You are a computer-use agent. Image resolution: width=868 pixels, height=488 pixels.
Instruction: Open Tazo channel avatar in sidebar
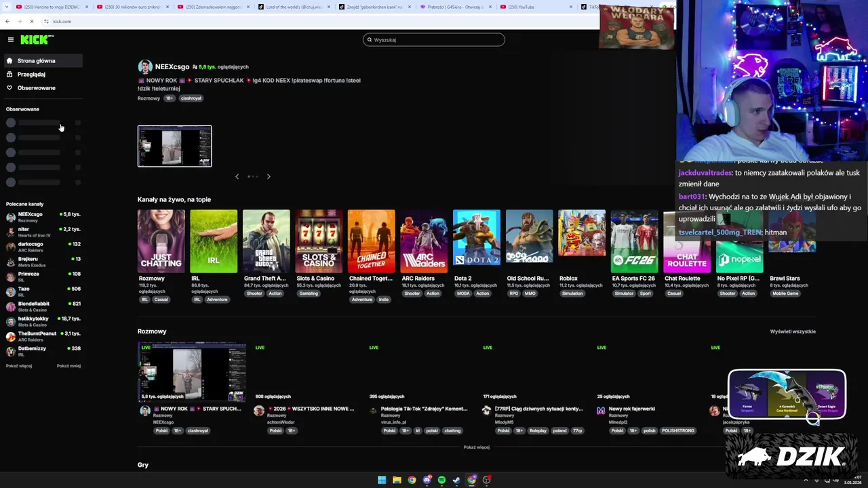click(x=11, y=291)
